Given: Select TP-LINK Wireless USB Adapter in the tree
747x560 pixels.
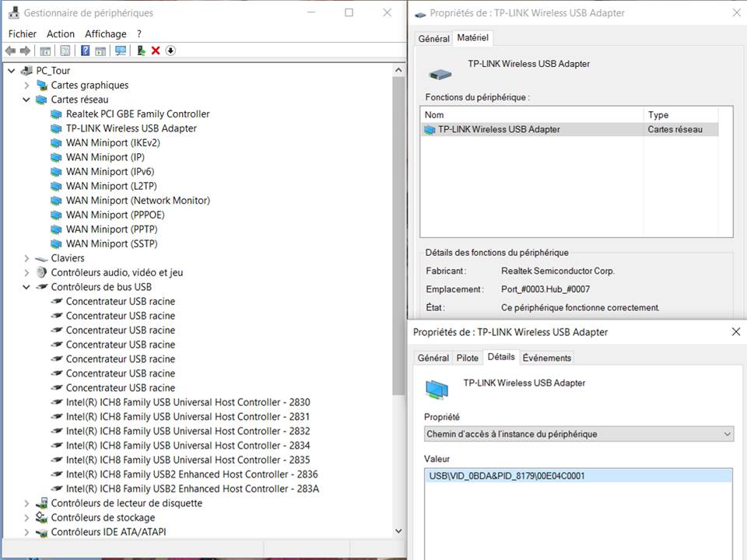Looking at the screenshot, I should [131, 128].
